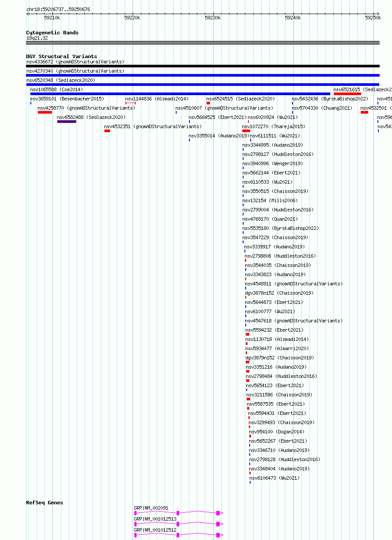This screenshot has height=540, width=392.
Task: Open variant nsv4768170 (Quan2021)
Action: [270, 219]
